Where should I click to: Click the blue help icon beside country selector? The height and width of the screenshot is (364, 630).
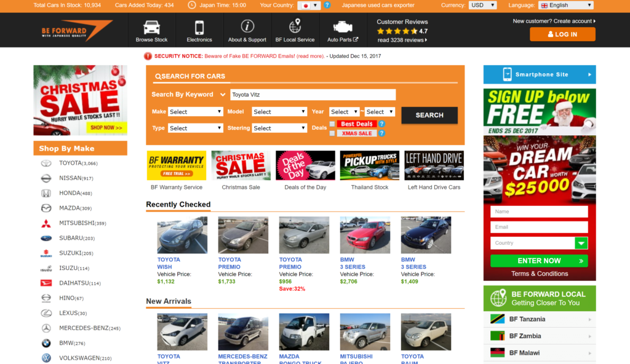coord(327,5)
